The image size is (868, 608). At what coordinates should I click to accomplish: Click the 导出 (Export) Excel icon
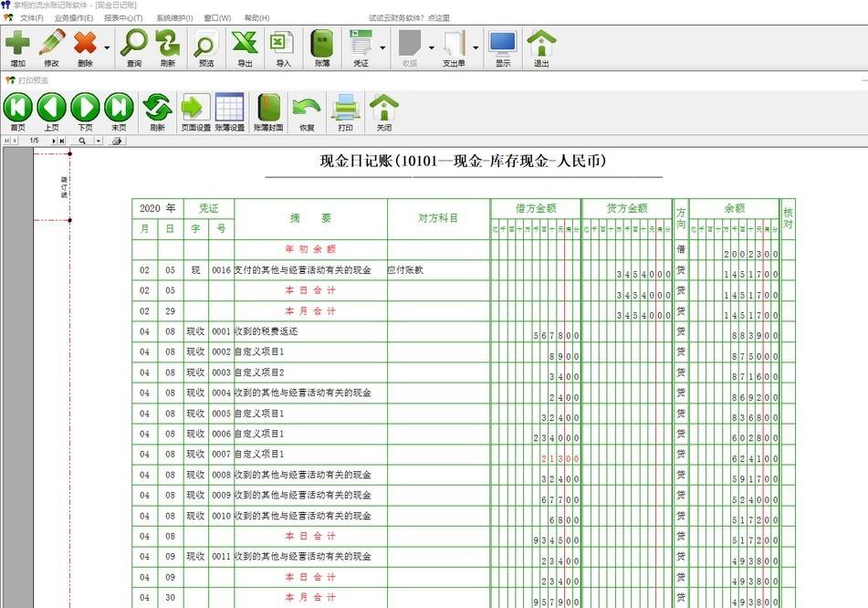(245, 44)
